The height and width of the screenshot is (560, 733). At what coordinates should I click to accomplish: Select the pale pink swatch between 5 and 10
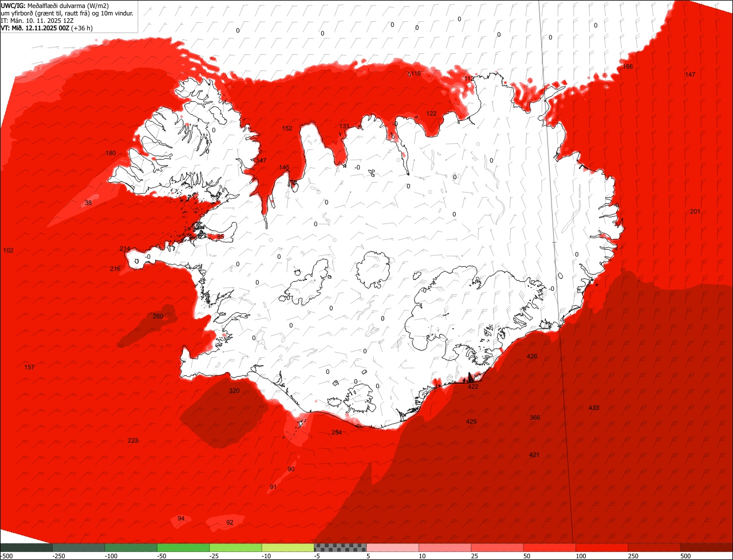[x=392, y=547]
